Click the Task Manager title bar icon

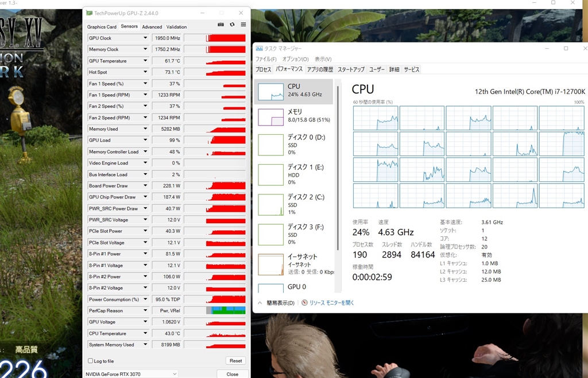coord(259,49)
